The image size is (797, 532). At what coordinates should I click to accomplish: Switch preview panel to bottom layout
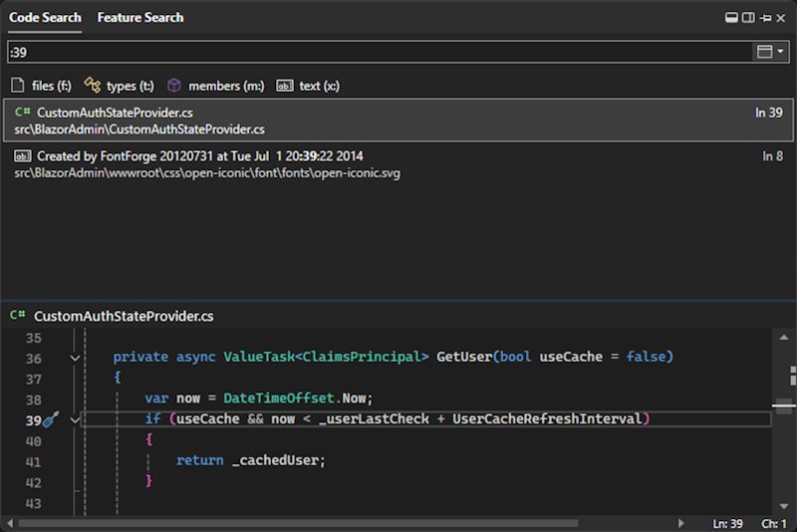[731, 18]
